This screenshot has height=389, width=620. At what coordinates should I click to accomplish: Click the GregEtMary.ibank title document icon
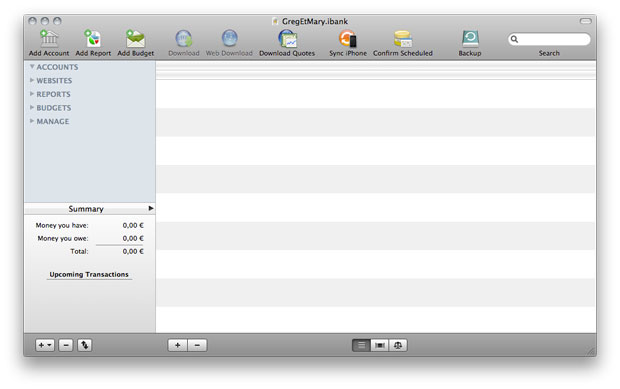[275, 21]
